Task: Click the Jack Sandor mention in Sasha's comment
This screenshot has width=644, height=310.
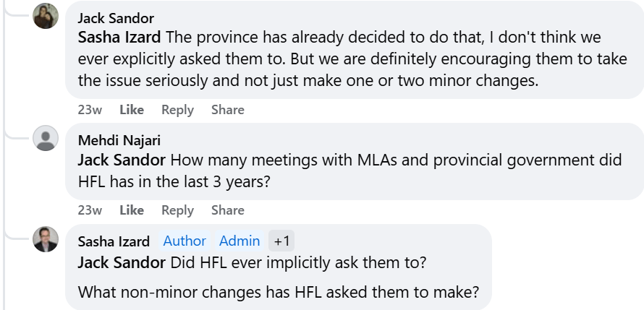Action: (x=122, y=261)
